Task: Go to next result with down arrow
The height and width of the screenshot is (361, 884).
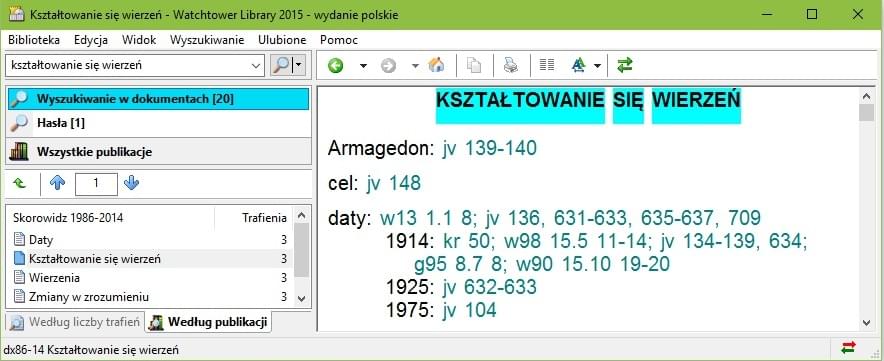Action: click(x=131, y=183)
